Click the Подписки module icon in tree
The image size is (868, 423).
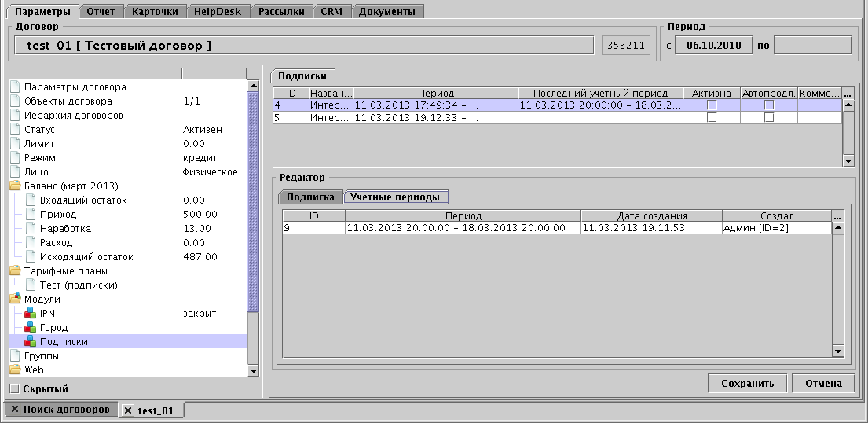click(x=31, y=342)
